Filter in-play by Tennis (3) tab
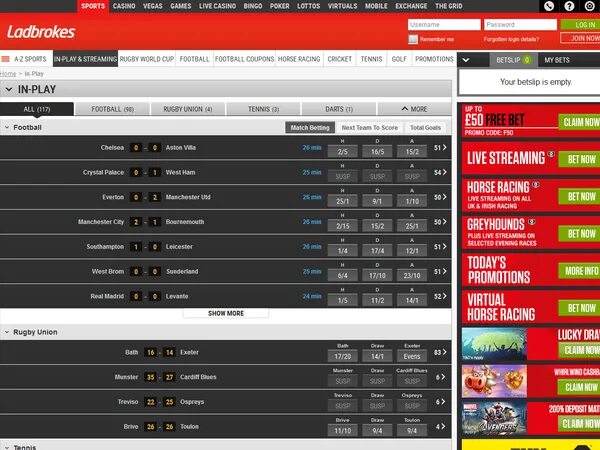600x450 pixels. [263, 109]
